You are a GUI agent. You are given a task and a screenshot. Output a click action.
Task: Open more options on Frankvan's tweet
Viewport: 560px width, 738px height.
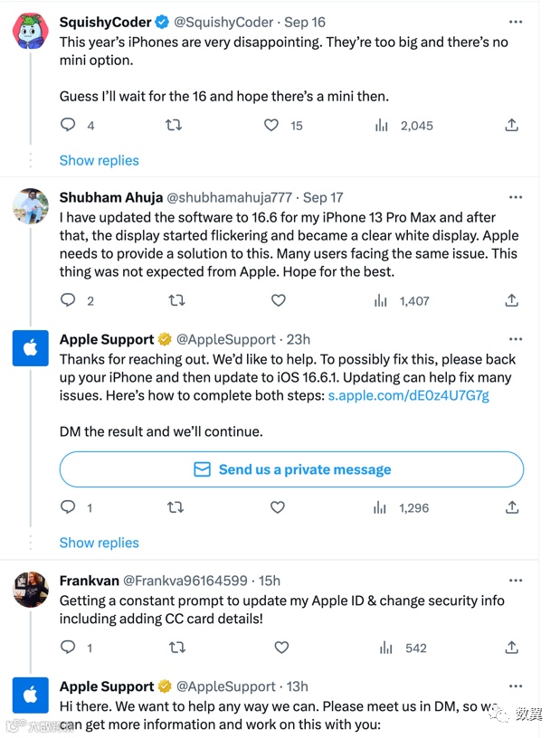click(515, 581)
